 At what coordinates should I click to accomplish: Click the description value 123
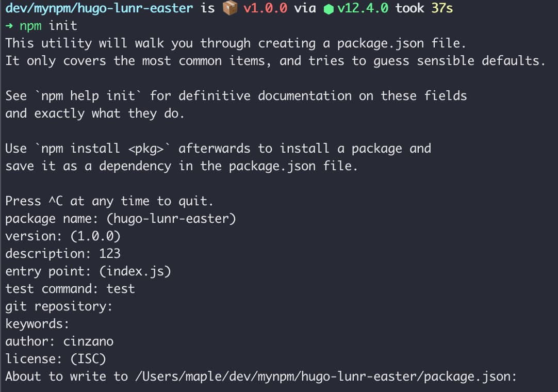(110, 253)
